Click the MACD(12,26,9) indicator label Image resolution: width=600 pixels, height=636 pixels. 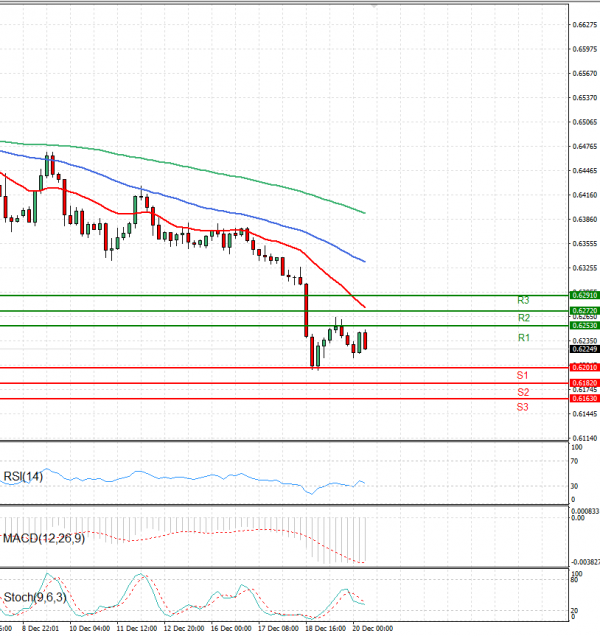pyautogui.click(x=44, y=539)
